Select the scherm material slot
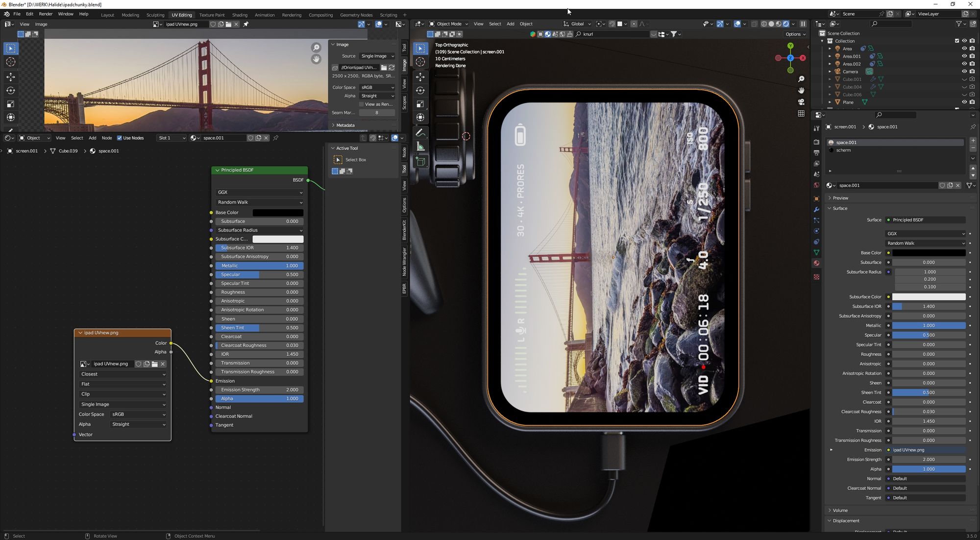Viewport: 980px width, 540px height. tap(843, 150)
